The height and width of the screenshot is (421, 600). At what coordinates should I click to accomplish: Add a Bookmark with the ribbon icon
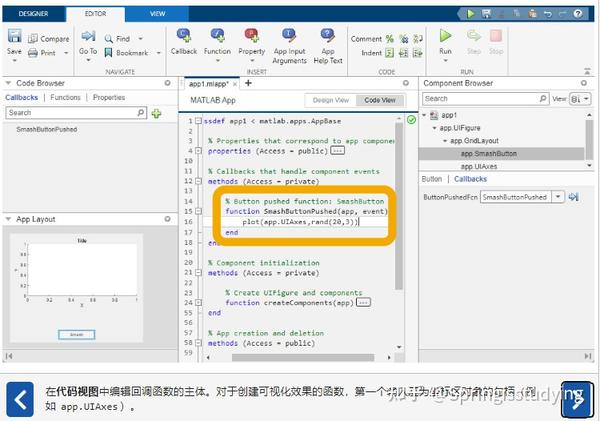[109, 53]
